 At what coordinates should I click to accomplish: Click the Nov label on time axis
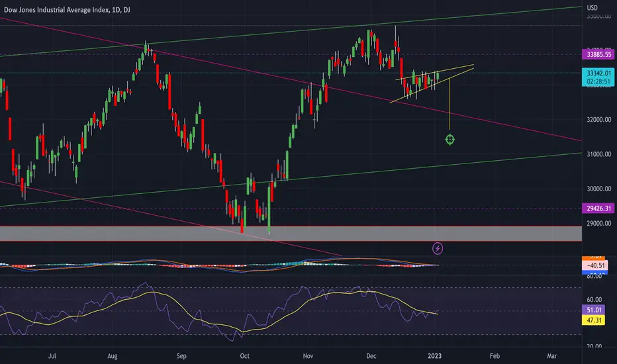[308, 356]
